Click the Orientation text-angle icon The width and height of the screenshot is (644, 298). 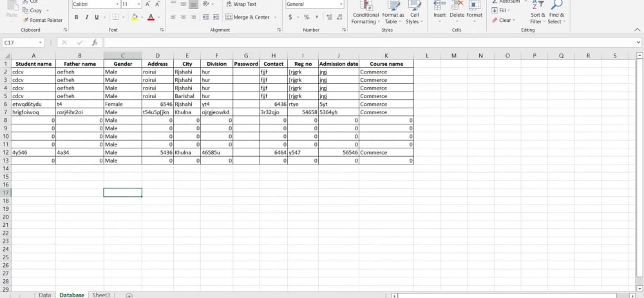[206, 4]
